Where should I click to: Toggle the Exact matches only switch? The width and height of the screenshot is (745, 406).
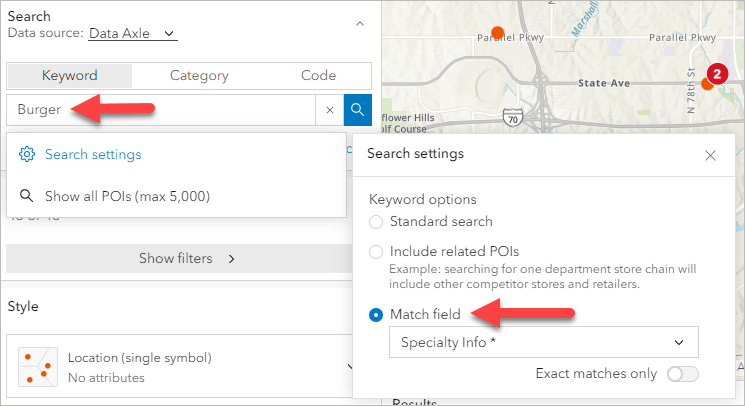coord(683,374)
